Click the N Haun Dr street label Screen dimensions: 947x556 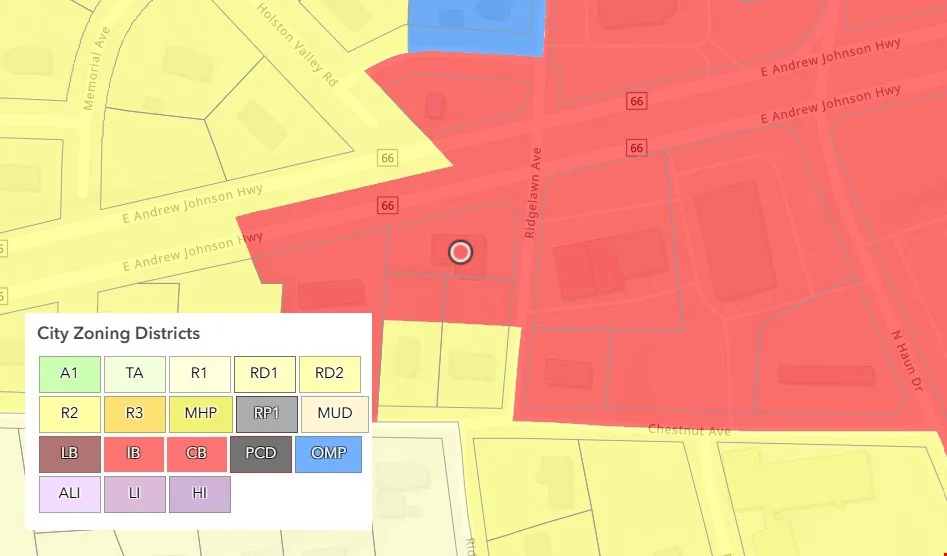click(908, 360)
